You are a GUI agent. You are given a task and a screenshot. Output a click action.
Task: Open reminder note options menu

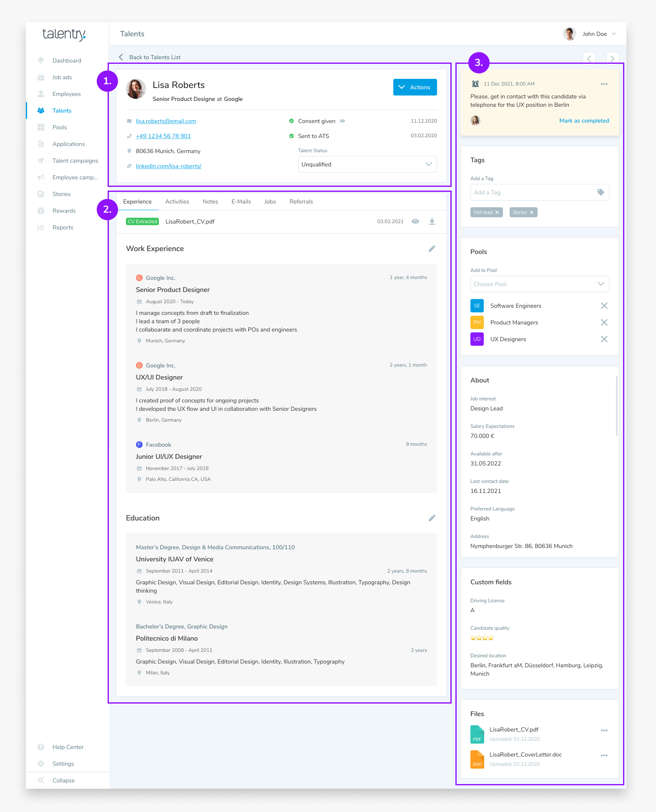pos(604,84)
